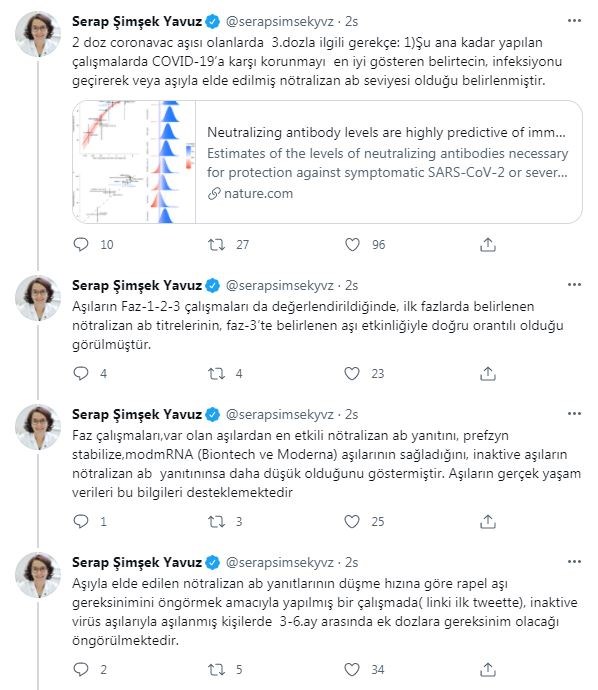This screenshot has width=598, height=690.
Task: Open the nature.com link card
Action: [x=327, y=162]
